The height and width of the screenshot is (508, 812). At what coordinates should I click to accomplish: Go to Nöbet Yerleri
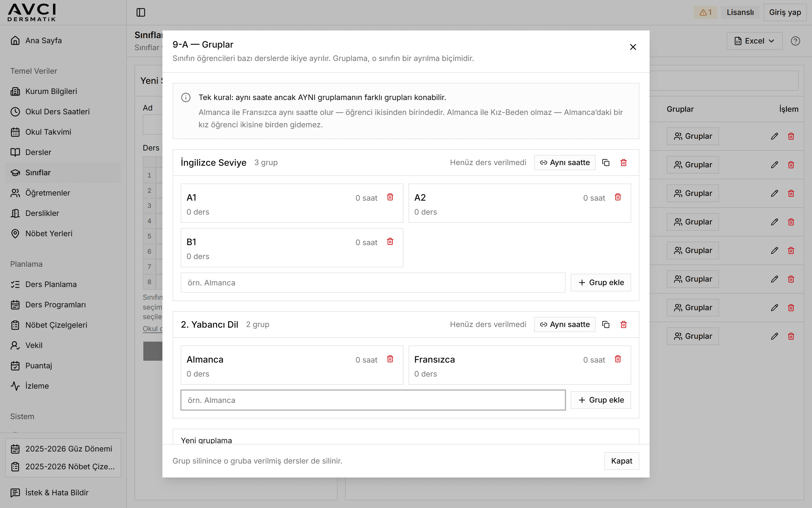tap(63, 233)
